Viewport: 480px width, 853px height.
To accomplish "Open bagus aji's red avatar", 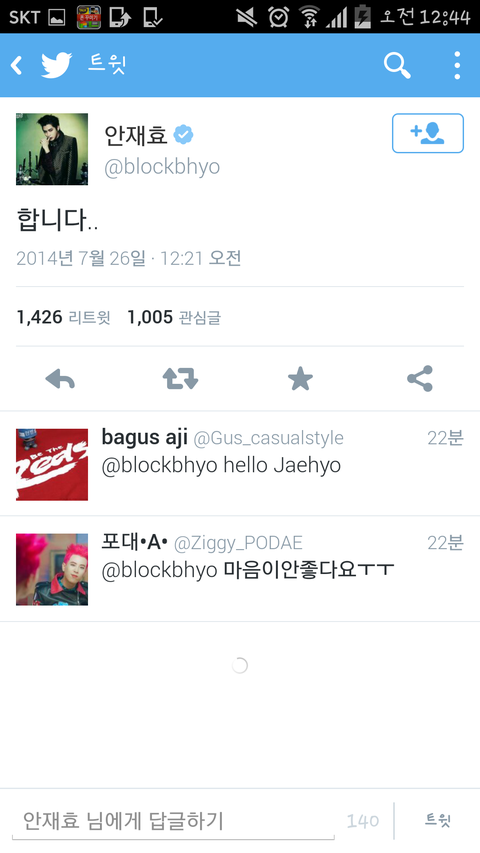I will (x=52, y=465).
